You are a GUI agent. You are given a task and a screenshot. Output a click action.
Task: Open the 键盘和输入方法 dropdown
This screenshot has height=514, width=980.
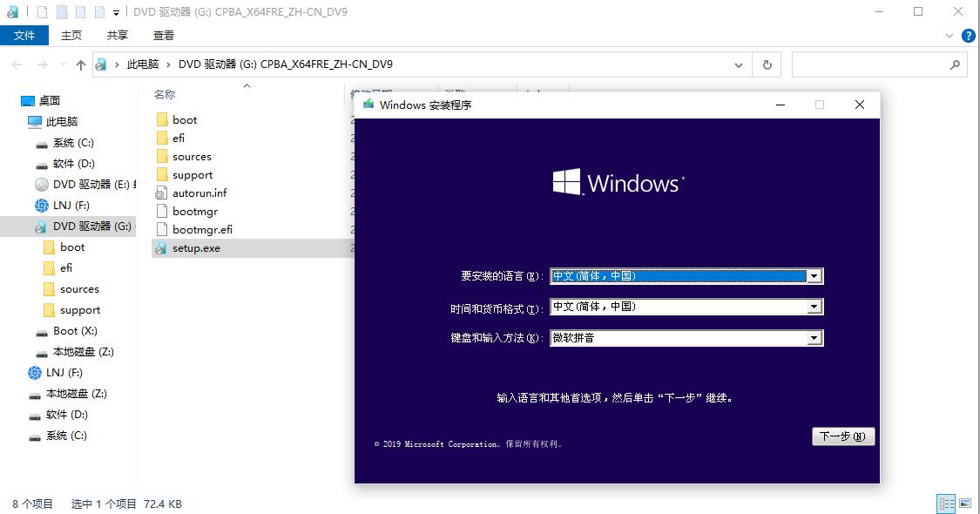[x=814, y=338]
